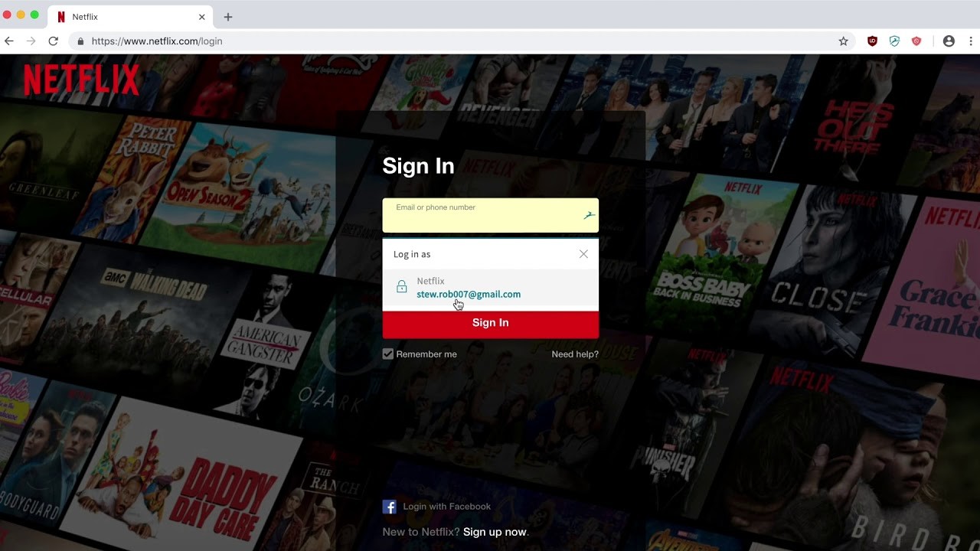Open the Need help? link
Viewport: 980px width, 551px height.
click(x=575, y=354)
